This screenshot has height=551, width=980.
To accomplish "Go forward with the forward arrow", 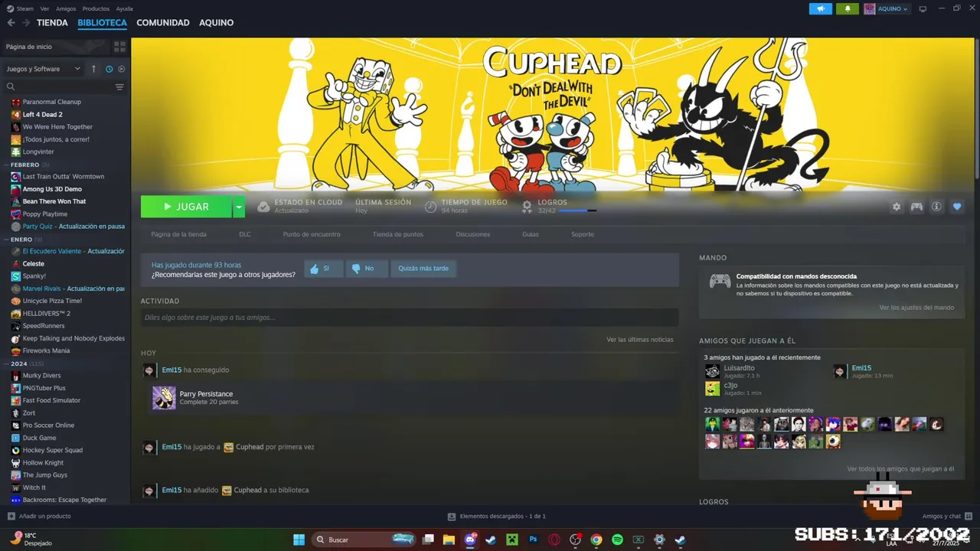I will coord(26,23).
